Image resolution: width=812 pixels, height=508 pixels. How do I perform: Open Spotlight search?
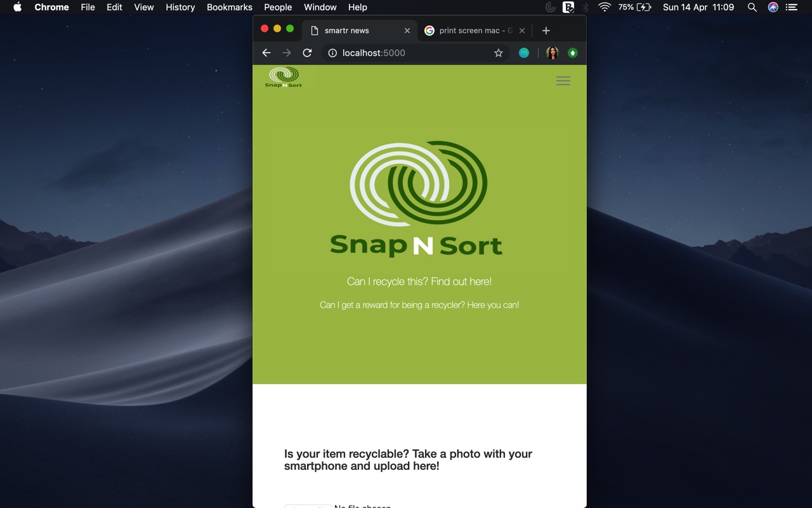(x=752, y=7)
